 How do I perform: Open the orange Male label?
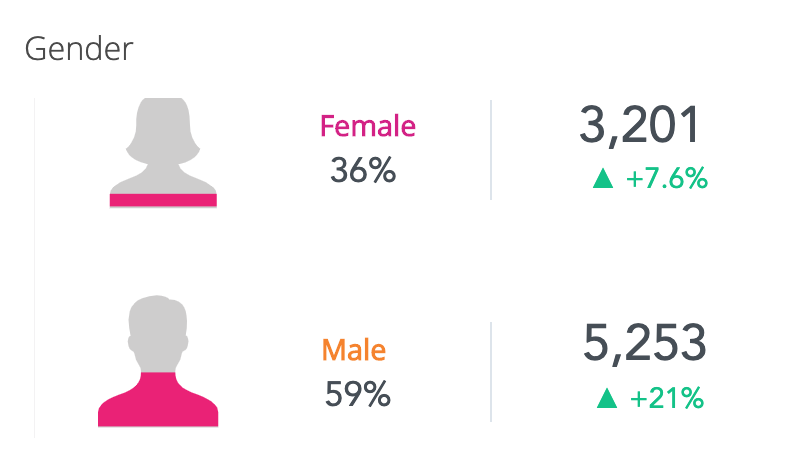pyautogui.click(x=353, y=351)
